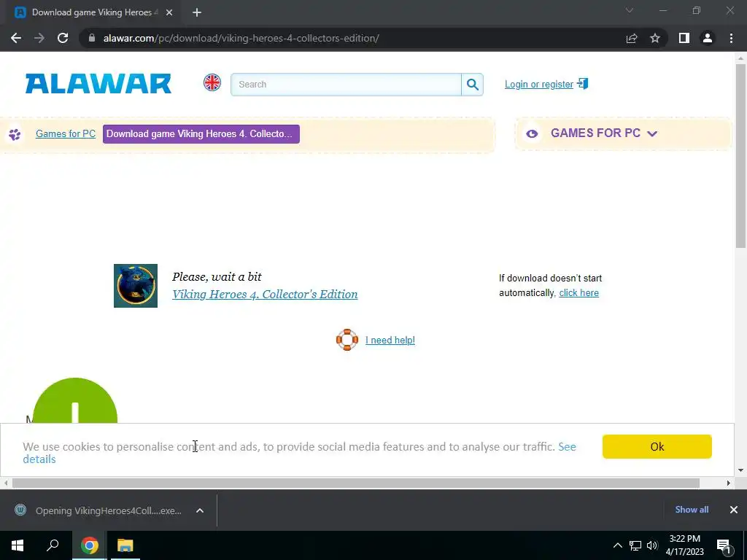747x560 pixels.
Task: Show all downloads
Action: click(x=692, y=510)
